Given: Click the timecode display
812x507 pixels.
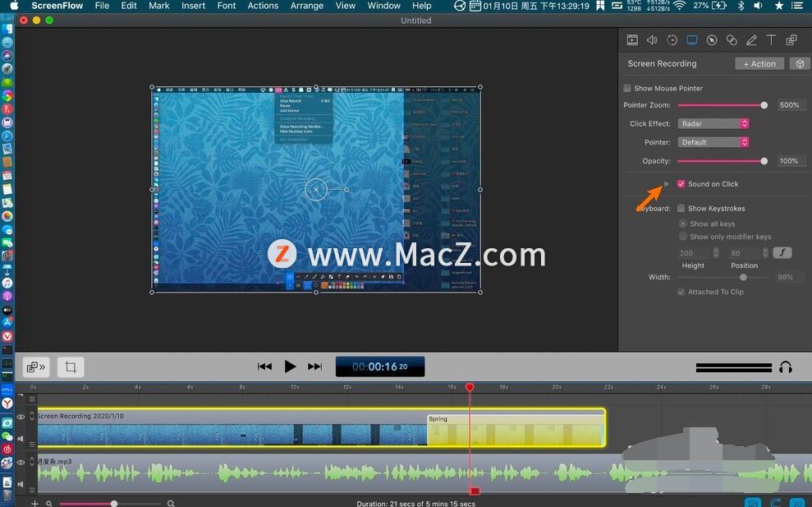Looking at the screenshot, I should point(380,366).
